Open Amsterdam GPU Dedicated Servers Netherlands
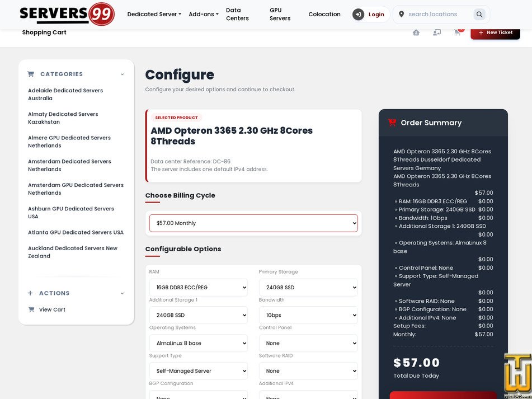The height and width of the screenshot is (399, 532). [x=76, y=189]
